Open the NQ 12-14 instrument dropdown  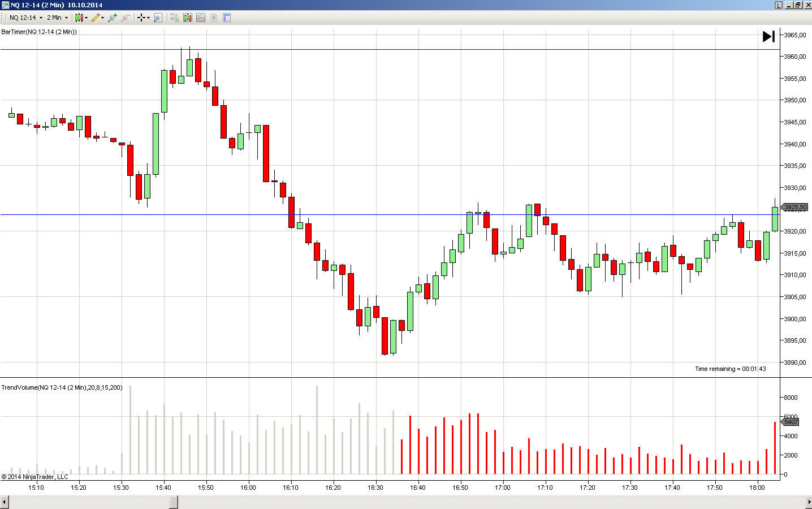(x=25, y=18)
